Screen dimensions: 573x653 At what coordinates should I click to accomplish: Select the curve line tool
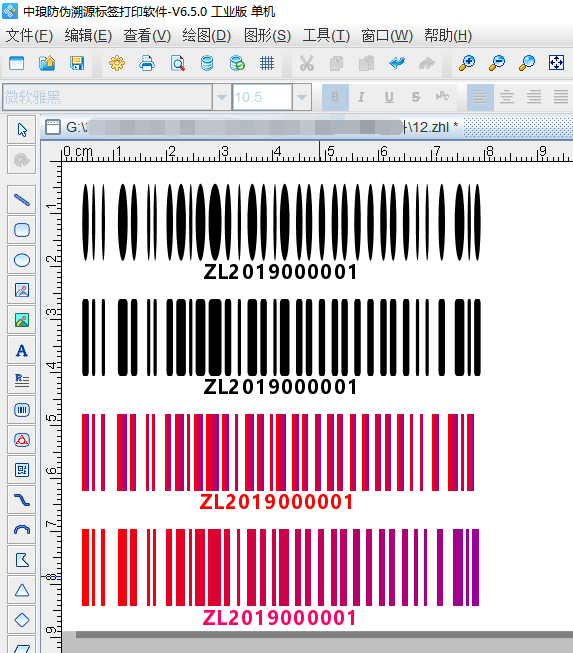[22, 500]
